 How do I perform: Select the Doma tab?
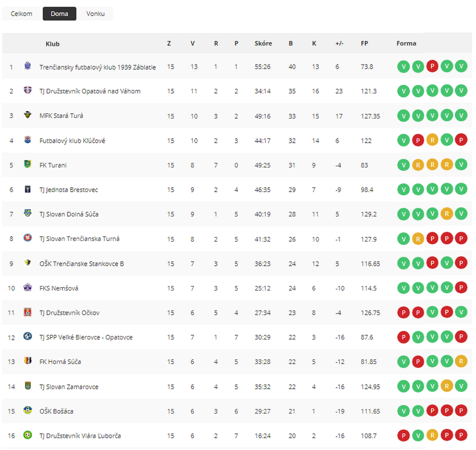tap(59, 13)
